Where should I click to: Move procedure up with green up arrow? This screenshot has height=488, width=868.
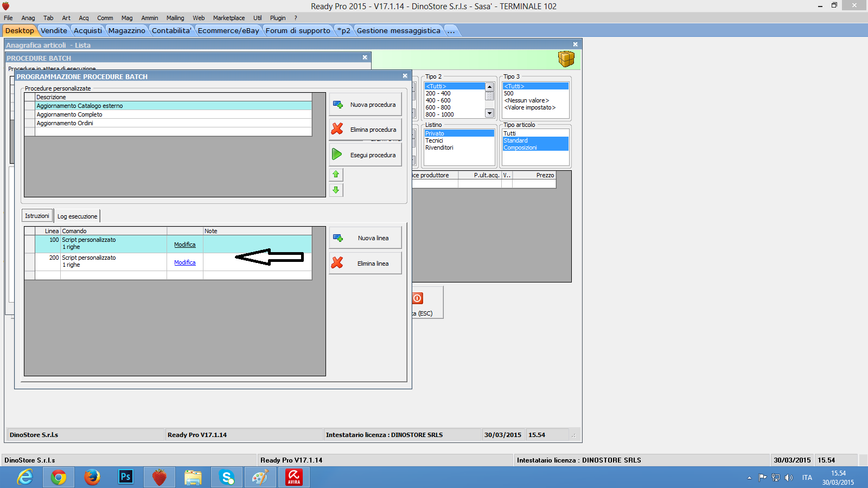[x=336, y=175]
